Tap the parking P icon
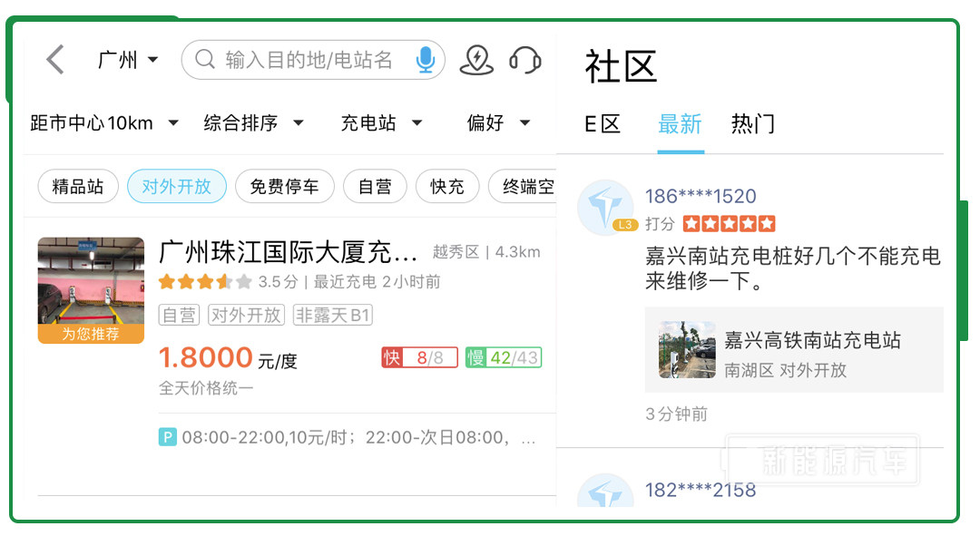This screenshot has height=536, width=980. [x=167, y=437]
